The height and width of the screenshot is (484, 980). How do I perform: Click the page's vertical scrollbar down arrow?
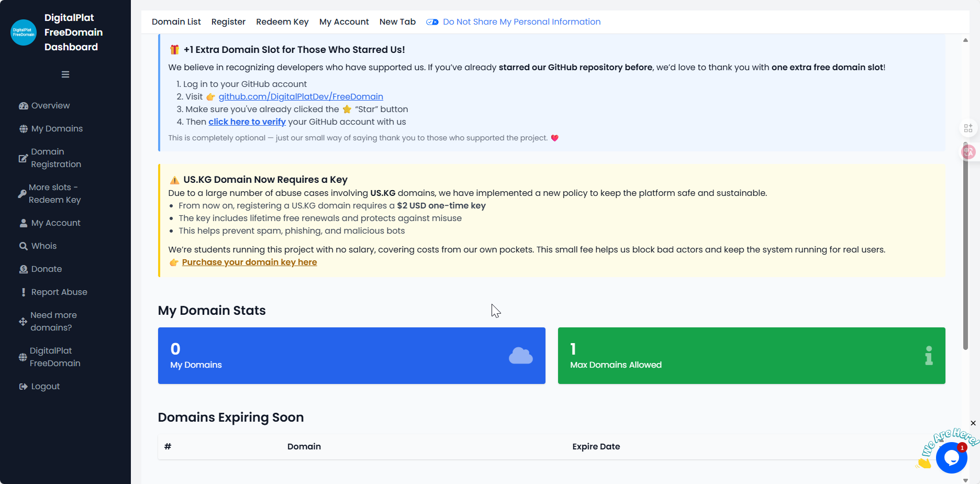[x=965, y=480]
